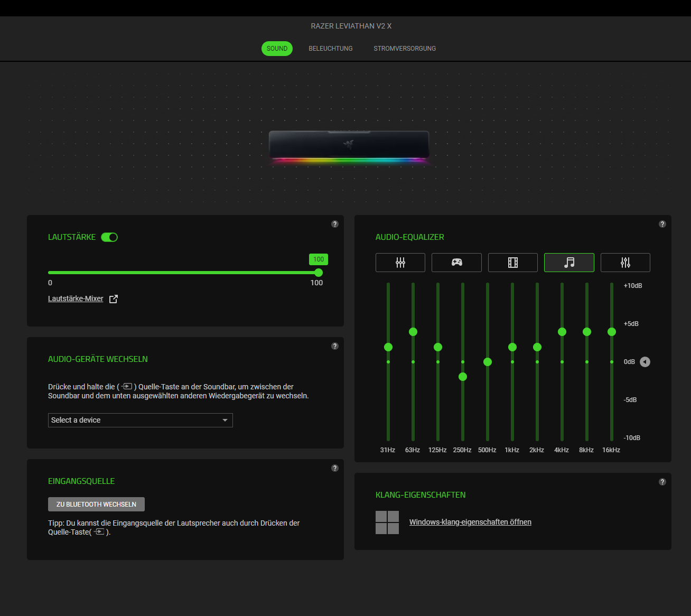Click the external link icon beside Lautstärke-Mixer
Screen dimensions: 691x616
114,299
